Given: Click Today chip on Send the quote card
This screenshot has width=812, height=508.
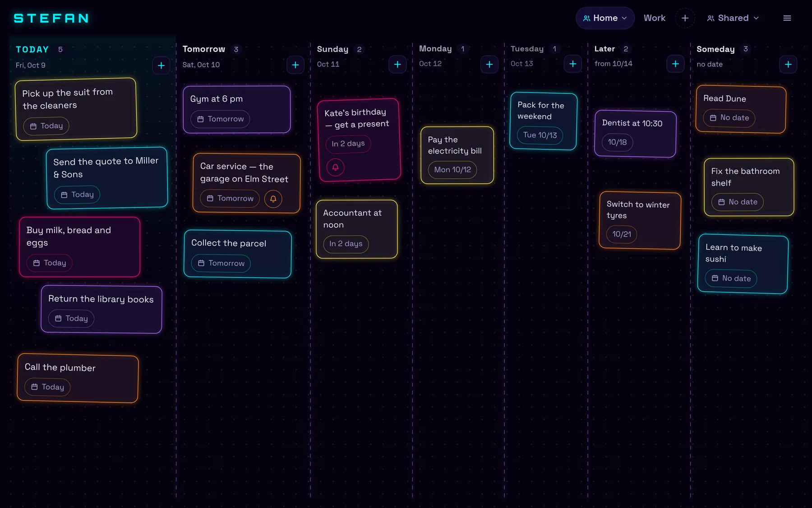Looking at the screenshot, I should tap(77, 195).
